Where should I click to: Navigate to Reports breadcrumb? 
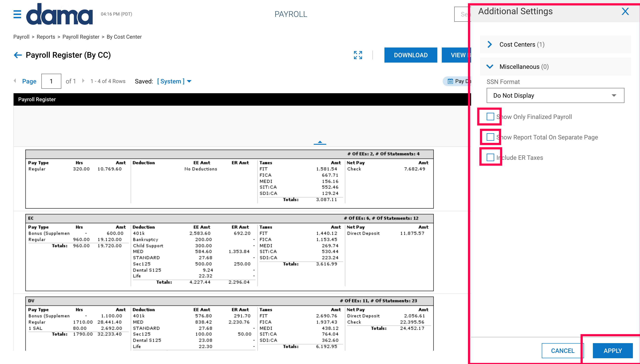coord(46,37)
